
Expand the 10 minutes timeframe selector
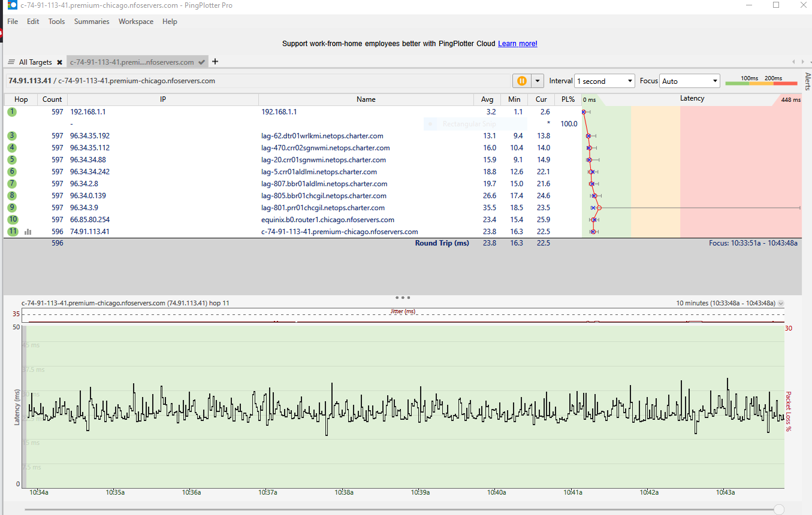pos(780,304)
